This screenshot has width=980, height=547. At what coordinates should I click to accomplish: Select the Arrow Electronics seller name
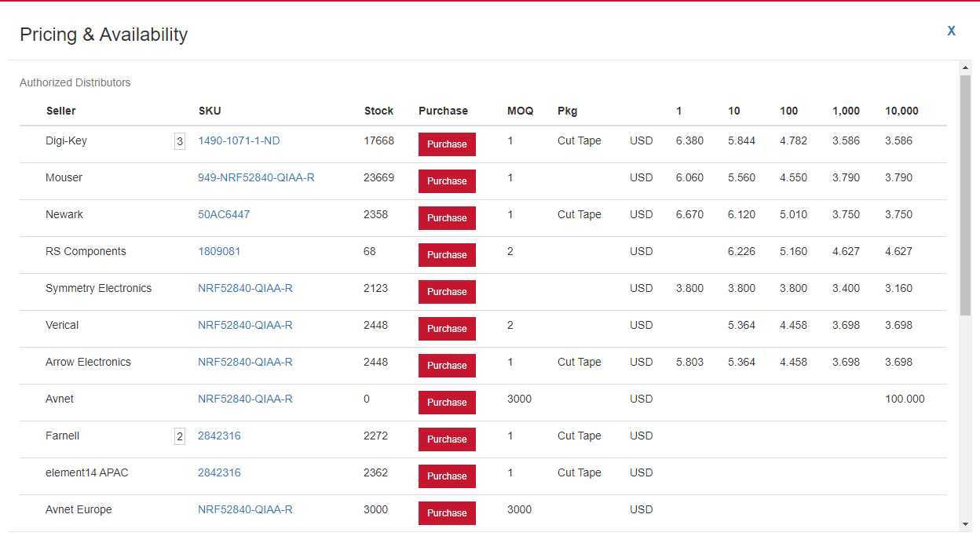click(88, 363)
